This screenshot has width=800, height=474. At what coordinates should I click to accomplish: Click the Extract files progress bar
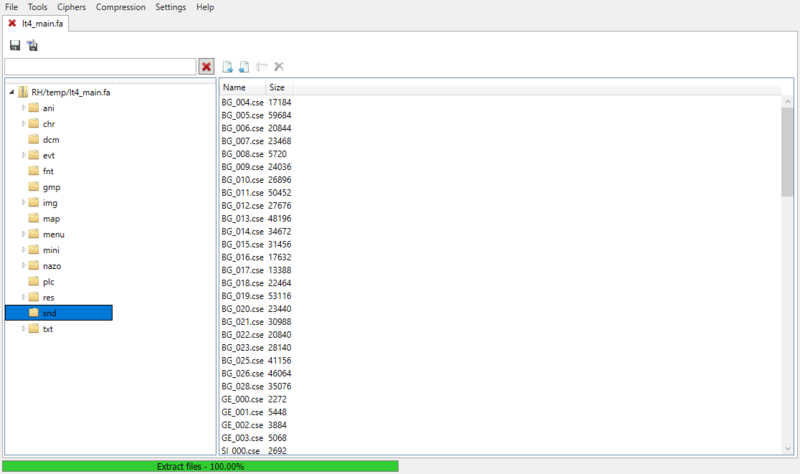pos(200,466)
